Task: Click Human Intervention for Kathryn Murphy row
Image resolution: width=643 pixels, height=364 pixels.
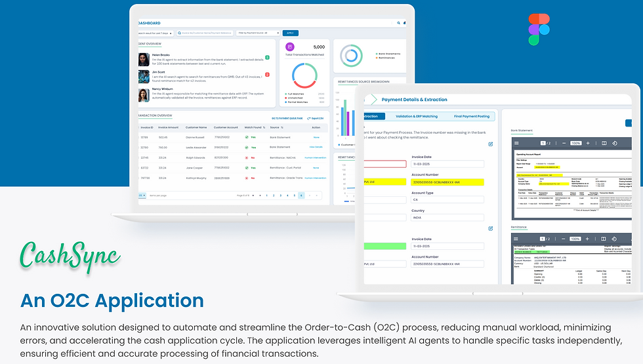Action: click(x=316, y=178)
